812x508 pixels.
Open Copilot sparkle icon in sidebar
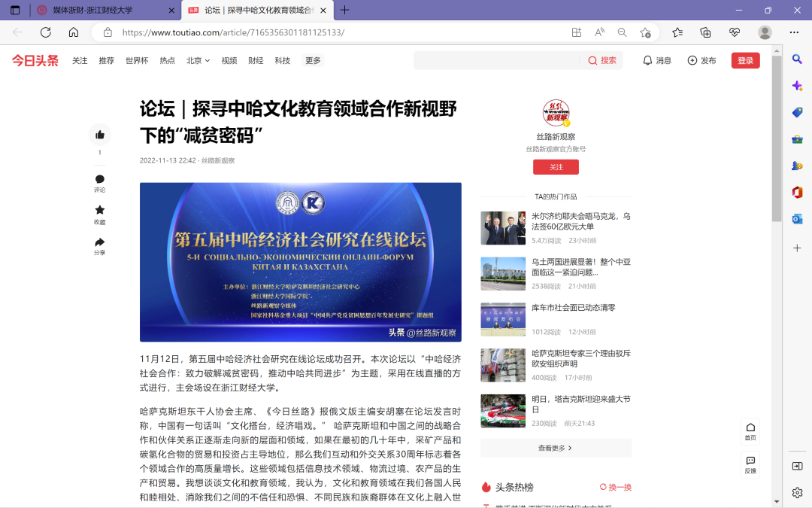797,86
